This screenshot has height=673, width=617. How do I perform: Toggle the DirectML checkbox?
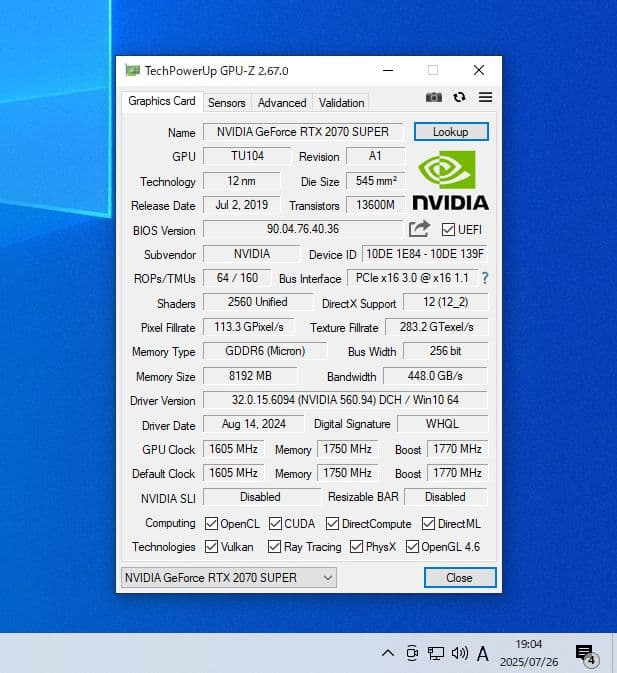[428, 524]
